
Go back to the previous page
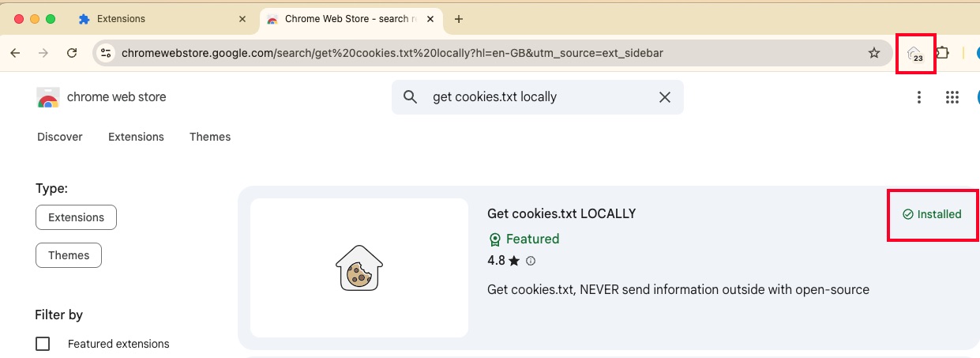pos(15,54)
